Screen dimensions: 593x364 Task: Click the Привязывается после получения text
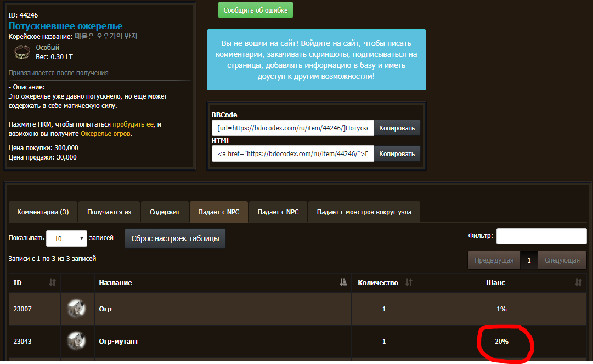point(58,73)
